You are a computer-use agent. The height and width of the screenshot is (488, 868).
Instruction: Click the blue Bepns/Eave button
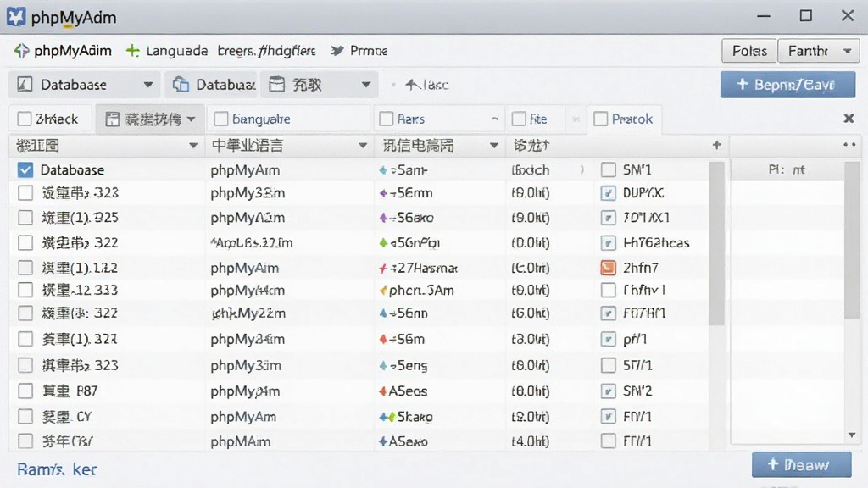[x=787, y=85]
